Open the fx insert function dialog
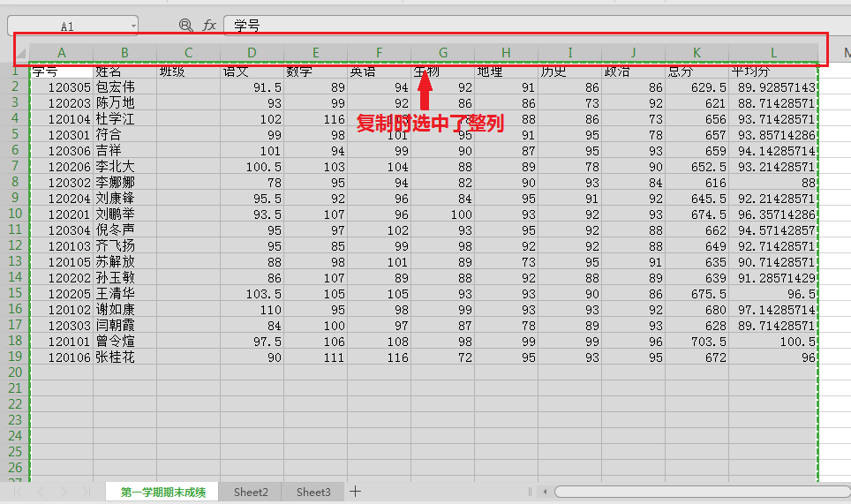Viewport: 851px width, 504px height. click(209, 25)
